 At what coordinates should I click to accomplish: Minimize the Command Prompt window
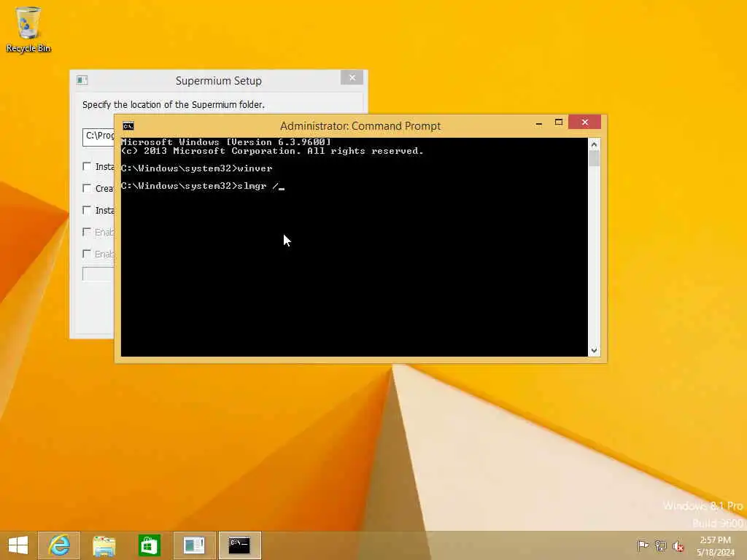[x=539, y=122]
